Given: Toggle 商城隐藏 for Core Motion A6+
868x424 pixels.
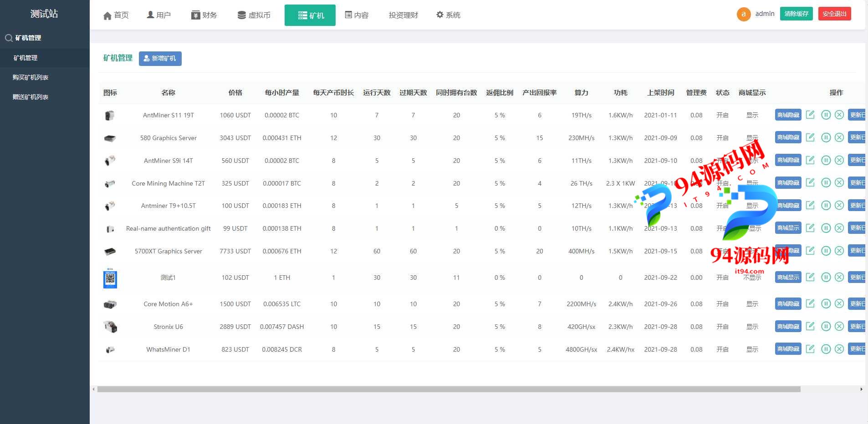Looking at the screenshot, I should 788,303.
